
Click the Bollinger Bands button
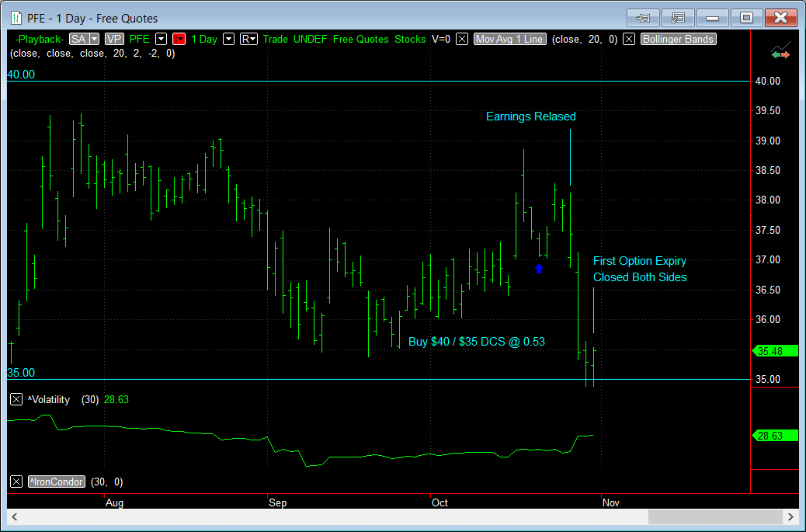[x=678, y=39]
